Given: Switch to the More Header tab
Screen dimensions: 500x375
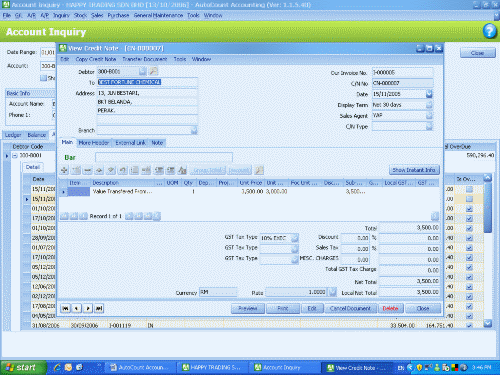Looking at the screenshot, I should click(x=94, y=143).
